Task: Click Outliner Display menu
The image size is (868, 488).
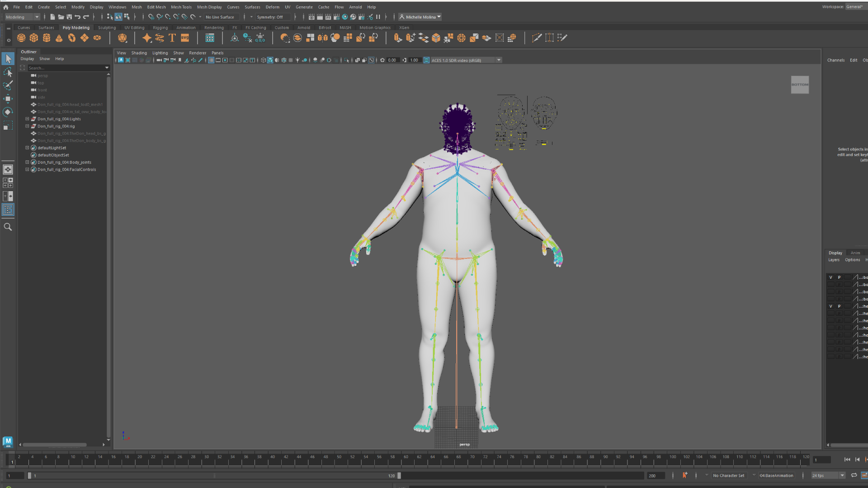Action: 27,59
